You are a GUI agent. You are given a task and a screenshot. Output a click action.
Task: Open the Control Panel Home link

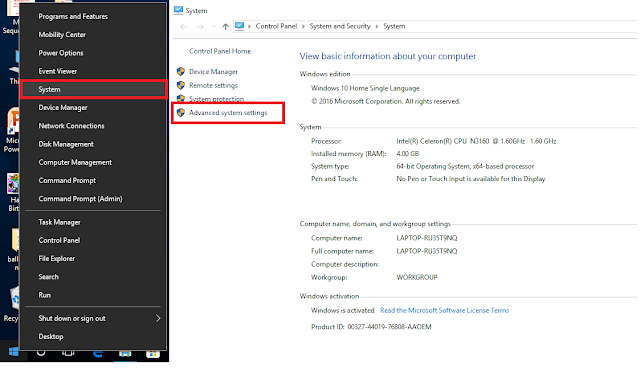coord(220,51)
